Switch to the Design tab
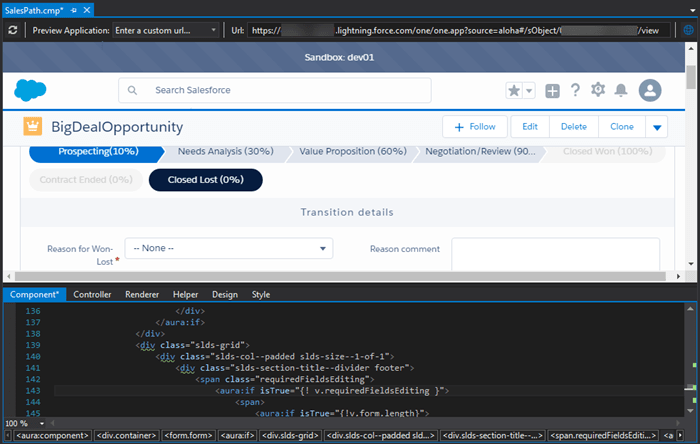This screenshot has width=700, height=444. 225,295
